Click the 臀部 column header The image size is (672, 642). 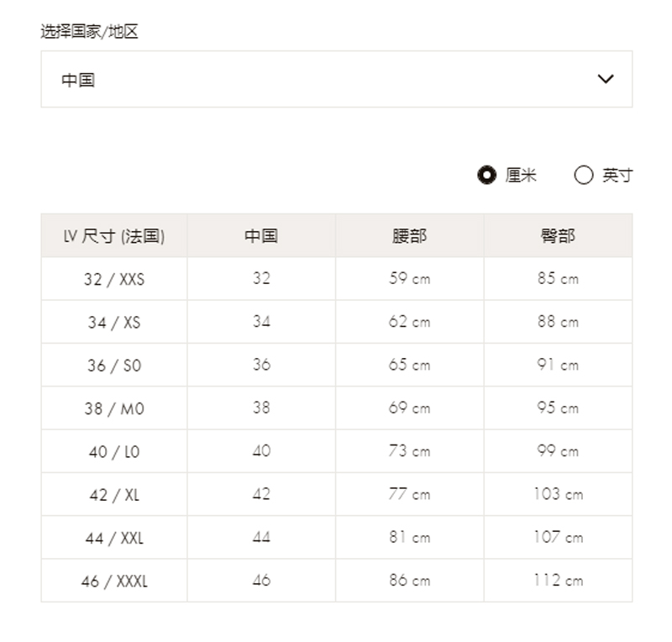(558, 236)
